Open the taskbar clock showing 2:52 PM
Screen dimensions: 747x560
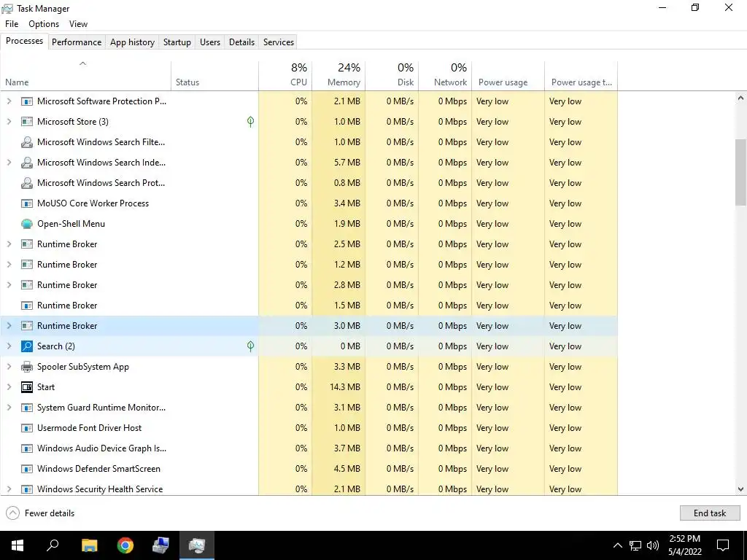(684, 545)
